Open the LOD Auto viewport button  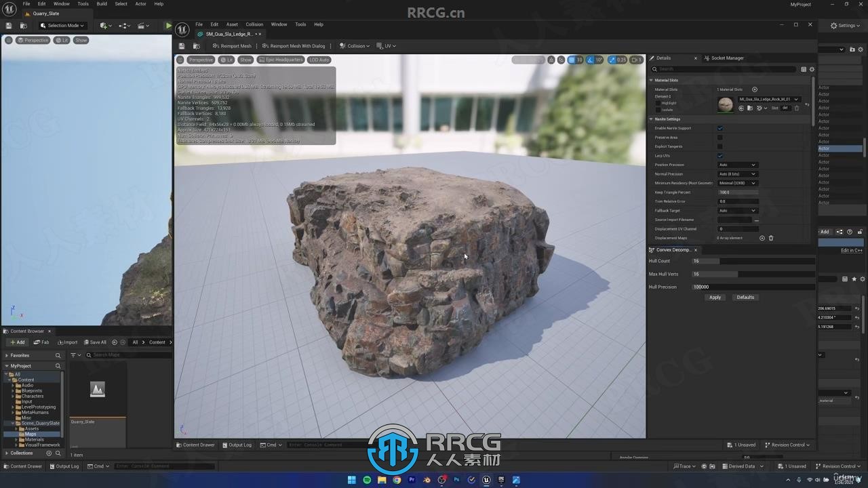click(x=319, y=60)
